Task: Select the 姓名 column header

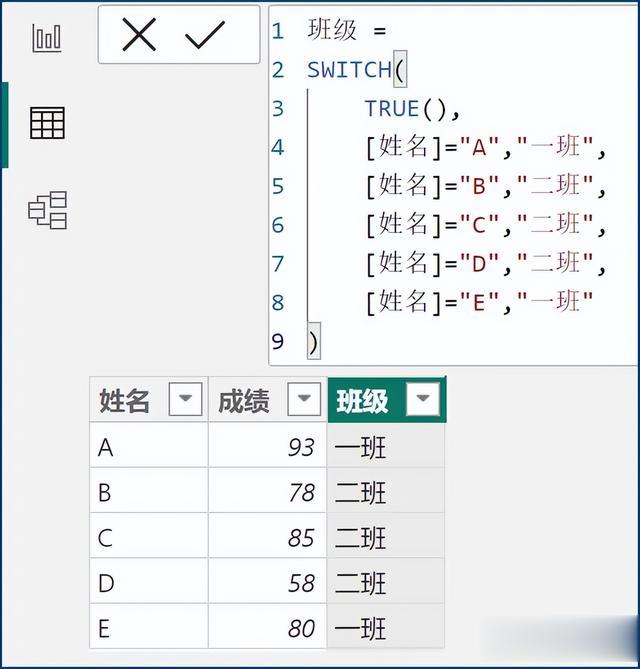Action: pos(148,399)
